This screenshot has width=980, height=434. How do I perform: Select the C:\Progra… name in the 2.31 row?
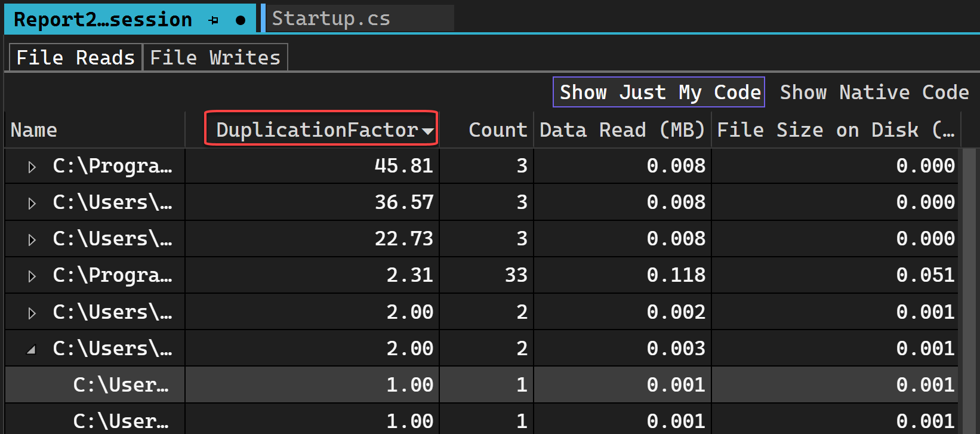click(112, 275)
